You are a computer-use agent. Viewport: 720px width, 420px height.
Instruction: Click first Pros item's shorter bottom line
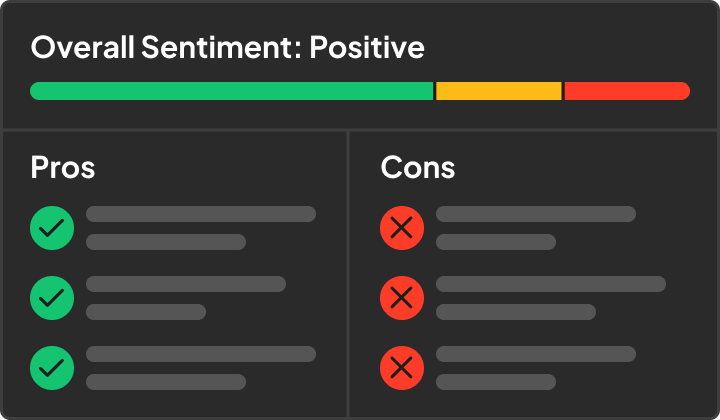pos(166,242)
